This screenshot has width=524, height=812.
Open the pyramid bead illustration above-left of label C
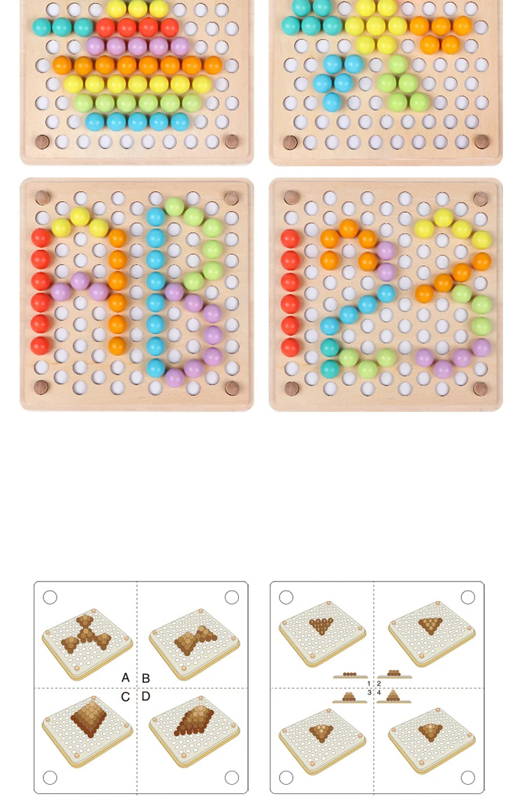pos(87,731)
